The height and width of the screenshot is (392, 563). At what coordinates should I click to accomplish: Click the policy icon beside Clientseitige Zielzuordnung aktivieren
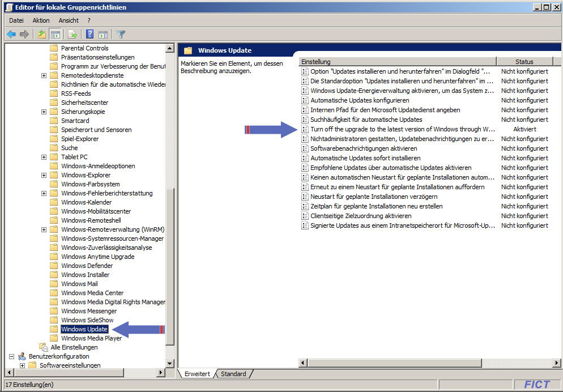(x=305, y=216)
